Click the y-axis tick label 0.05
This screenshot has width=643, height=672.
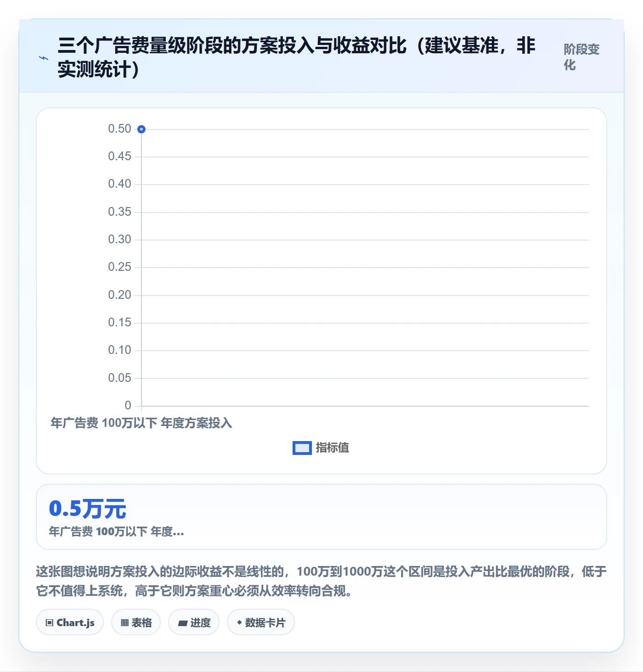119,378
